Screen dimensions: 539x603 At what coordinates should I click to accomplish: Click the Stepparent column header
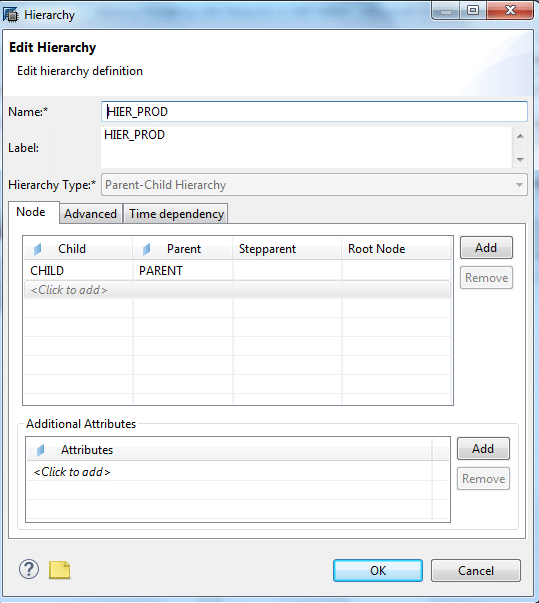coord(287,249)
